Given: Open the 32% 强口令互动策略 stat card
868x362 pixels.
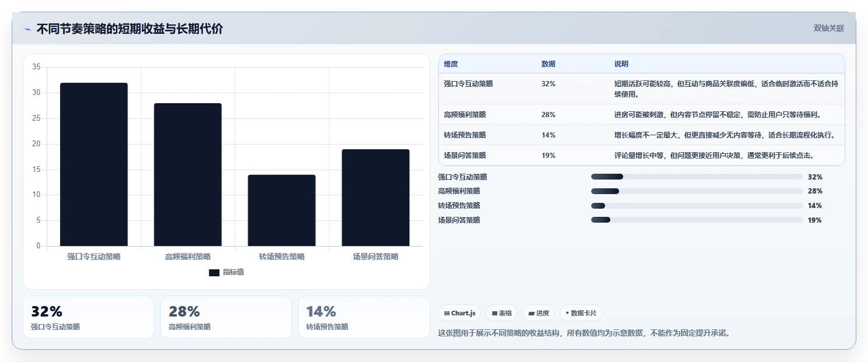Looking at the screenshot, I should [89, 317].
